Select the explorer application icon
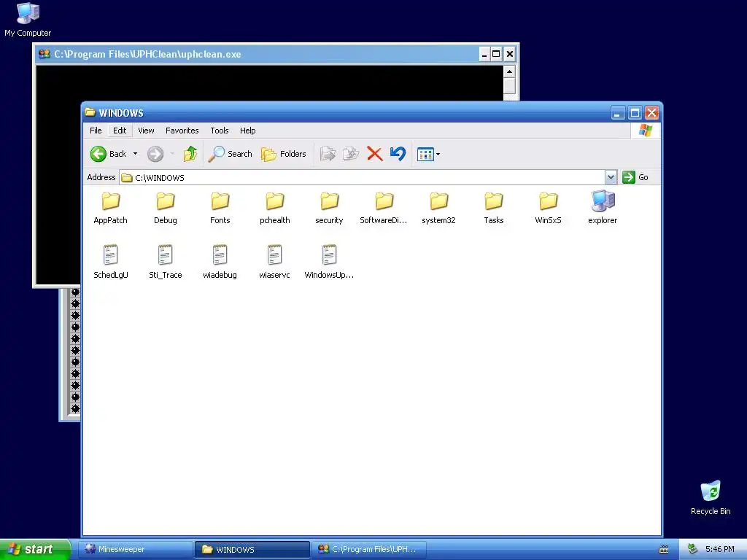Viewport: 747px width, 560px height. (x=603, y=201)
